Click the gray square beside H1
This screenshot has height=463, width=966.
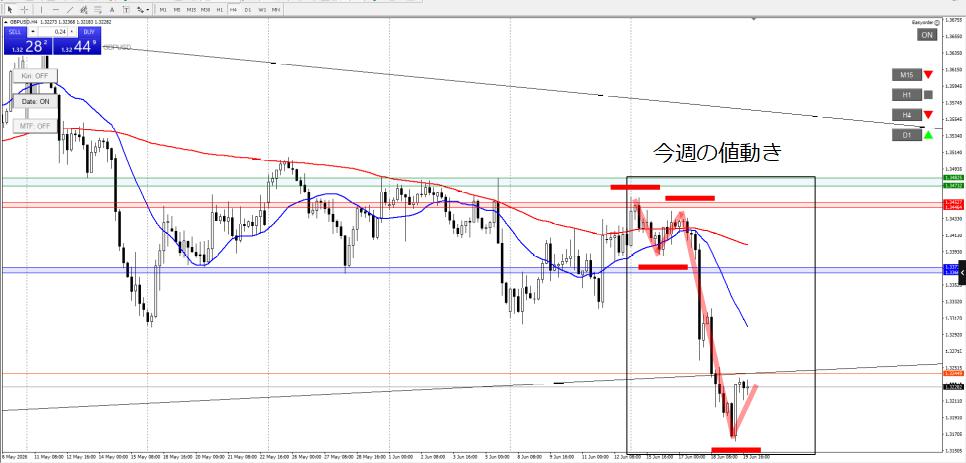(928, 95)
